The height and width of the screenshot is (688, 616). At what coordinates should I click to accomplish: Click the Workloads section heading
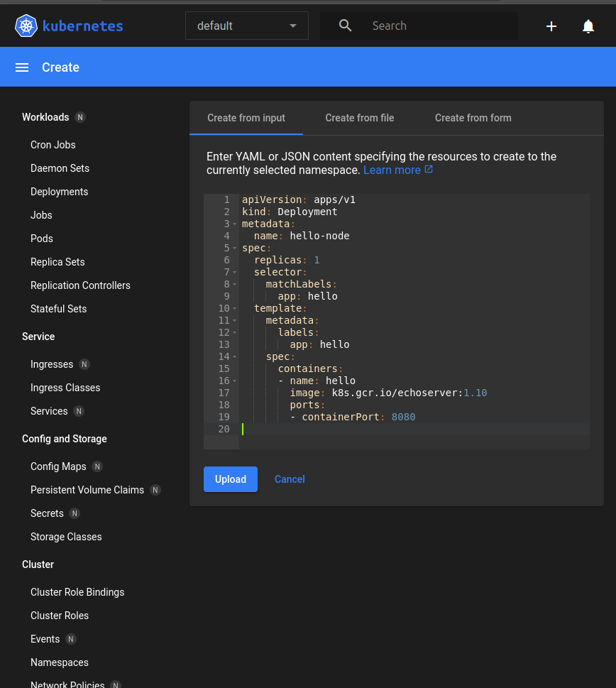(45, 117)
